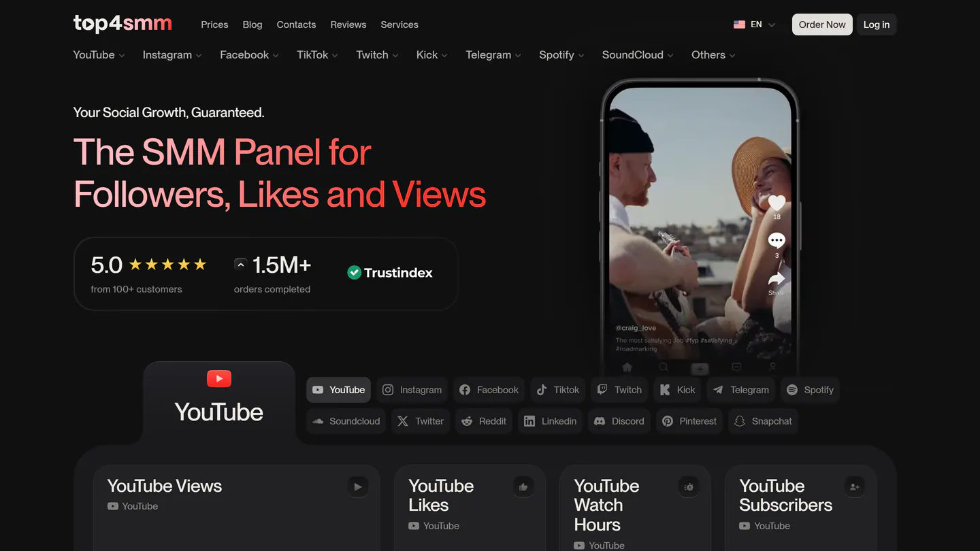Click play icon on YouTube Views card

[x=358, y=486]
